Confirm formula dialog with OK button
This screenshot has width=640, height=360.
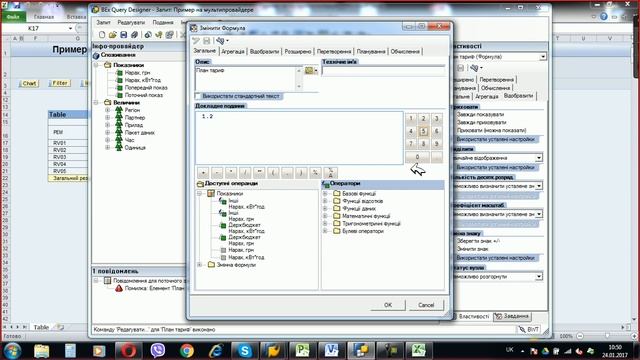click(x=388, y=305)
